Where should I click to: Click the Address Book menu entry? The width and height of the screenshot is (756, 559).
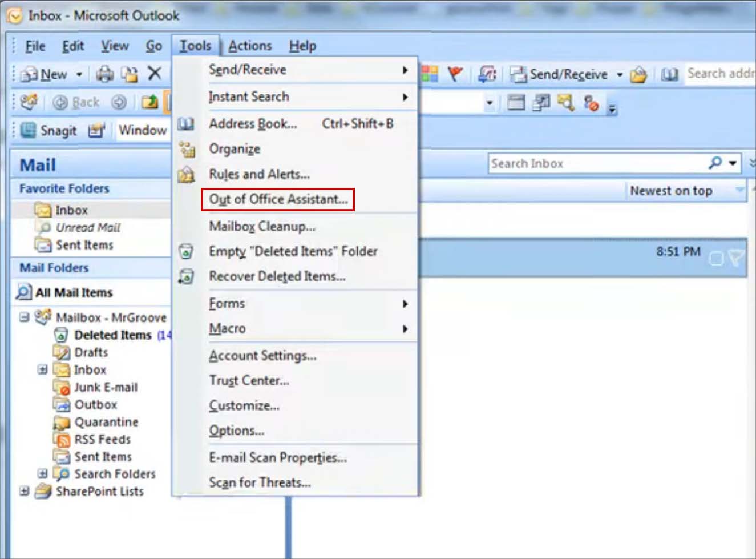coord(296,123)
